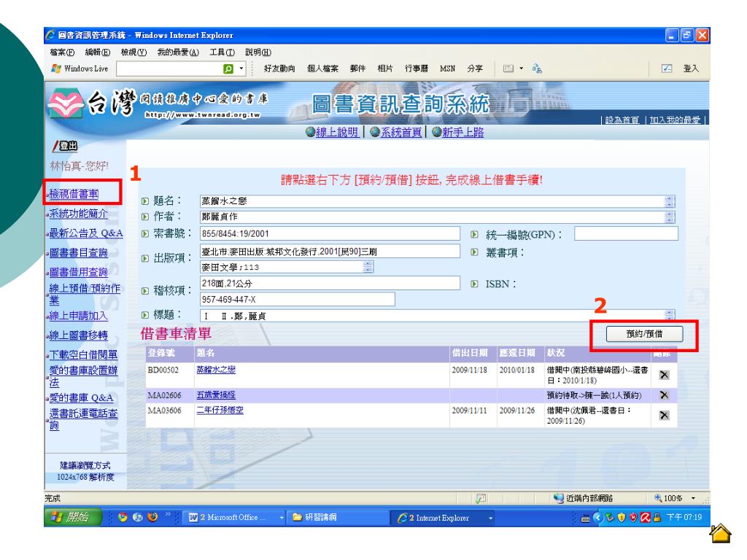Click 好友動向 in Windows Live toolbar
The image size is (747, 560).
pos(279,69)
